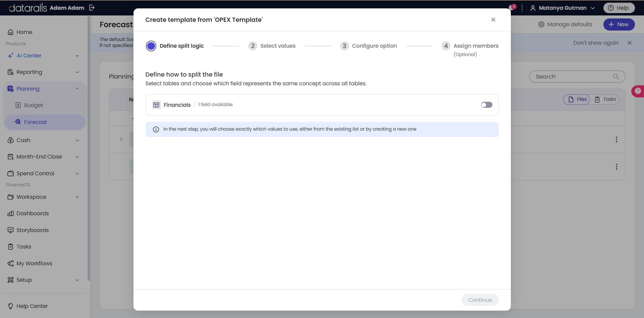This screenshot has height=318, width=644.
Task: Click the user profile icon next to Matanya Gutman
Action: [x=533, y=8]
